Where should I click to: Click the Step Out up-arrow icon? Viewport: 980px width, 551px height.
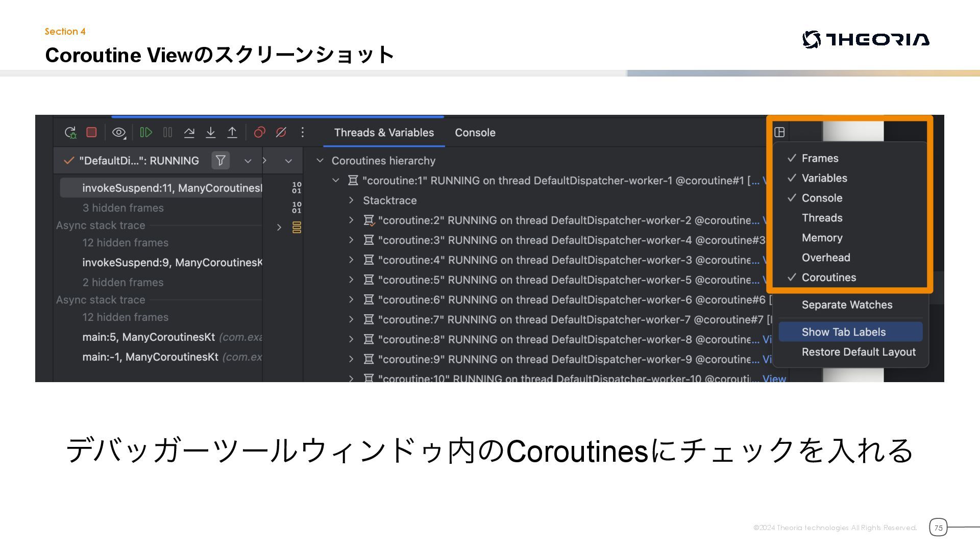[x=232, y=133]
